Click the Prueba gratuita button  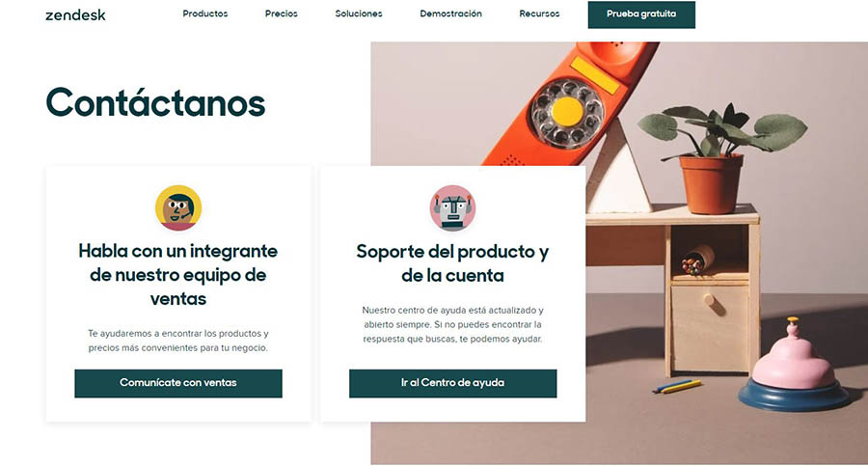[641, 14]
